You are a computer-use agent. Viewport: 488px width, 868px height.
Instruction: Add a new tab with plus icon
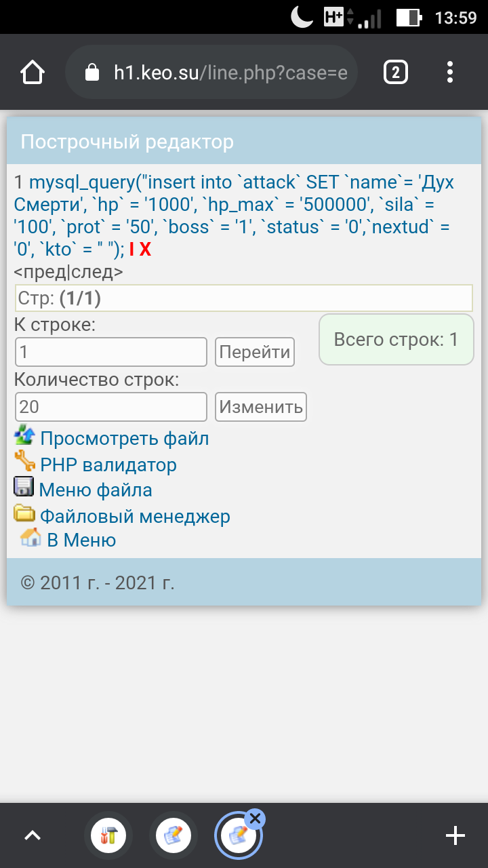(x=455, y=836)
